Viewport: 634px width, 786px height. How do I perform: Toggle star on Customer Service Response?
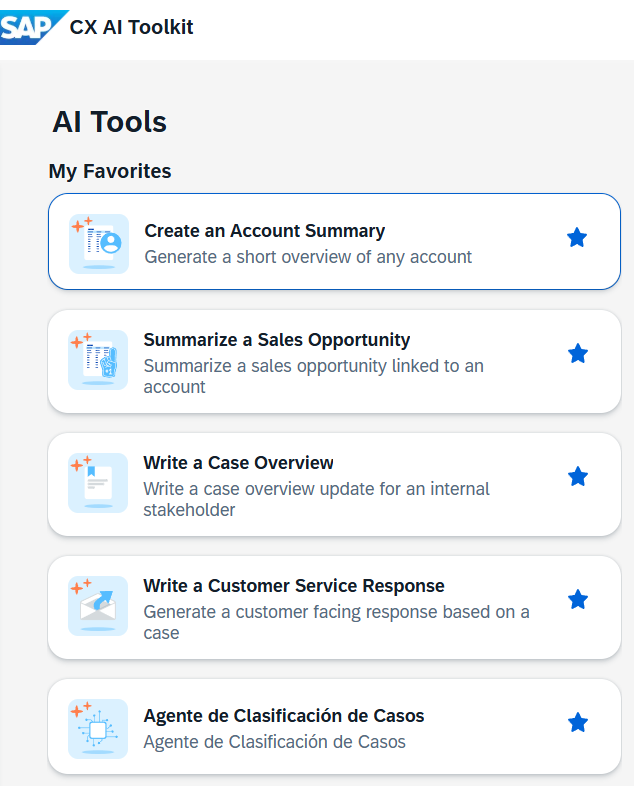(x=577, y=600)
